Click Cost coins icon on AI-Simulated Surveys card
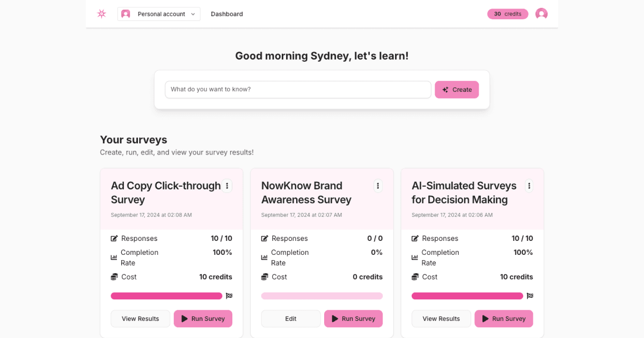644x338 pixels. [x=415, y=277]
